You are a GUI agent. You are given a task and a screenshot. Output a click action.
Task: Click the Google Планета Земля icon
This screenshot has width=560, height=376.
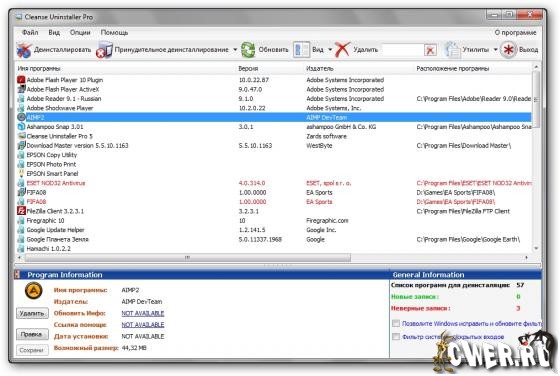click(21, 239)
